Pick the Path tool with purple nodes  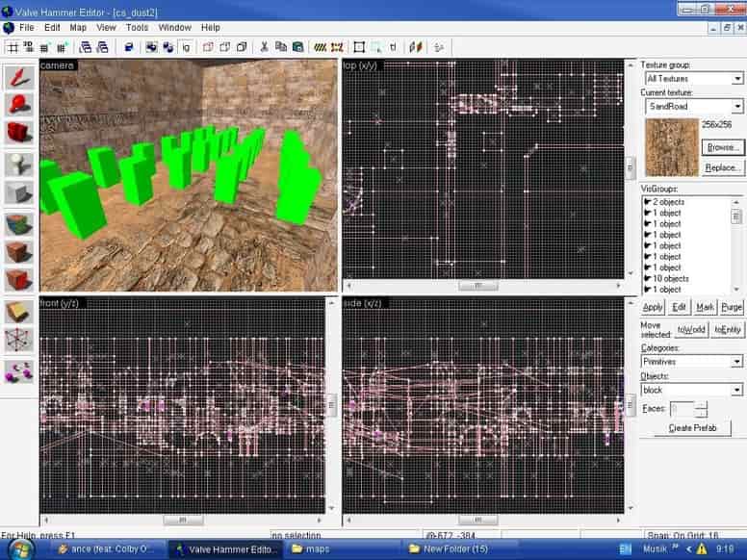coord(19,372)
